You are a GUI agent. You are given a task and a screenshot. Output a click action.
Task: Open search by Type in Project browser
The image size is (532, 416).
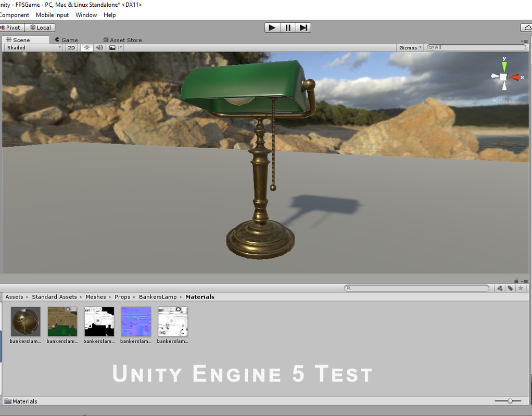(x=499, y=288)
